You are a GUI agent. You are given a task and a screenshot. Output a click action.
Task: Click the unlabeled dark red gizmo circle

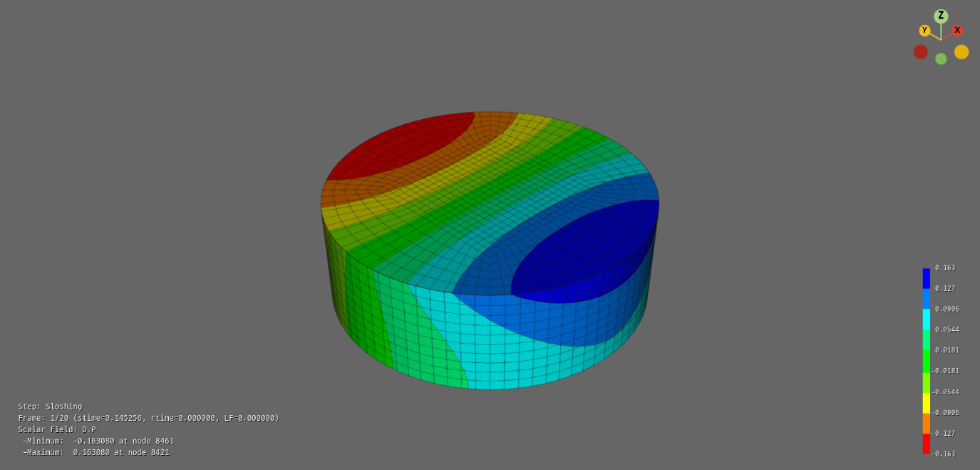click(920, 52)
